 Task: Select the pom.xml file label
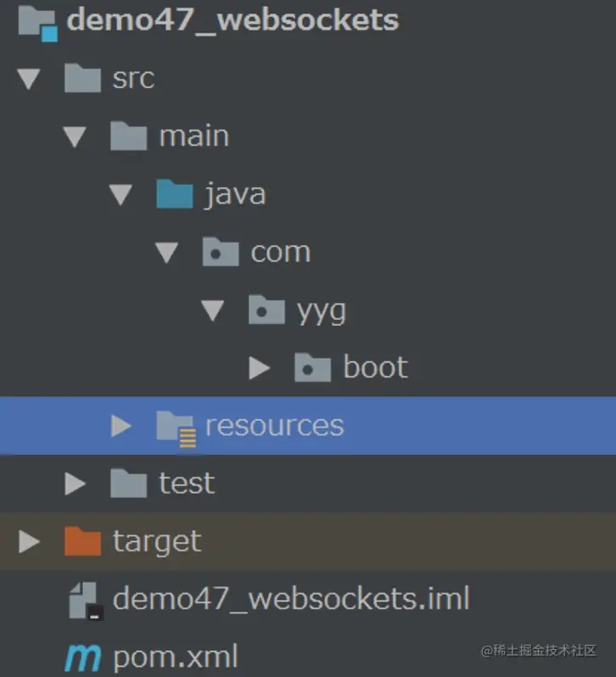coord(176,657)
